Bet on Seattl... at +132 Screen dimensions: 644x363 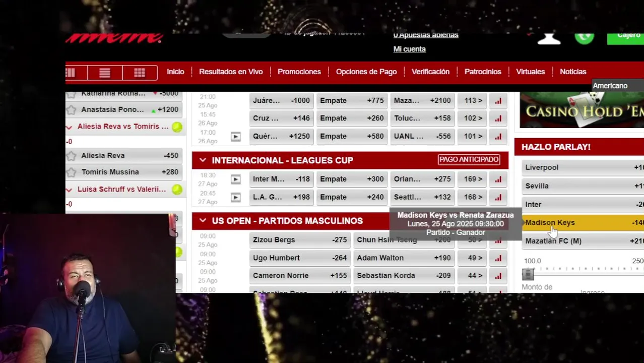pos(422,197)
